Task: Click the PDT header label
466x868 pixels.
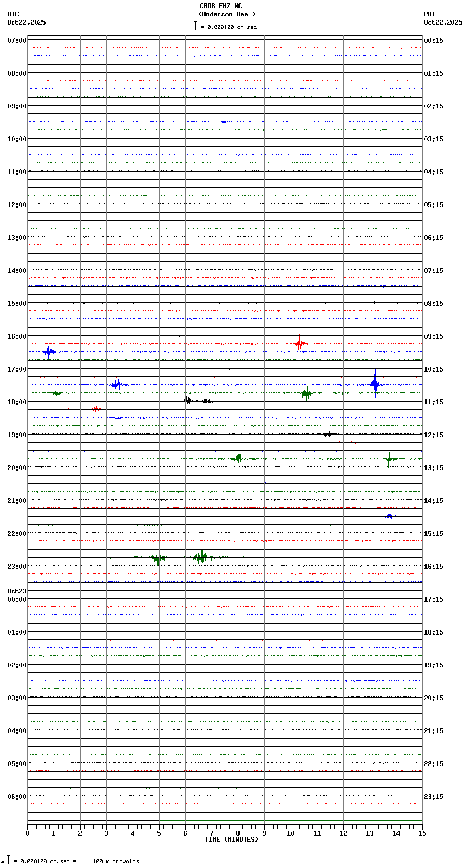Action: click(x=429, y=14)
